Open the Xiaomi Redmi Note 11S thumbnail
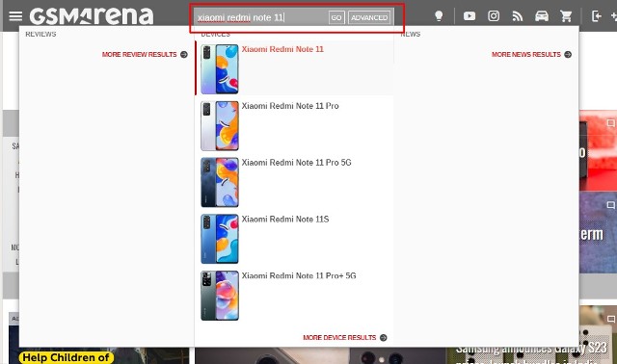The width and height of the screenshot is (617, 364). (x=220, y=239)
